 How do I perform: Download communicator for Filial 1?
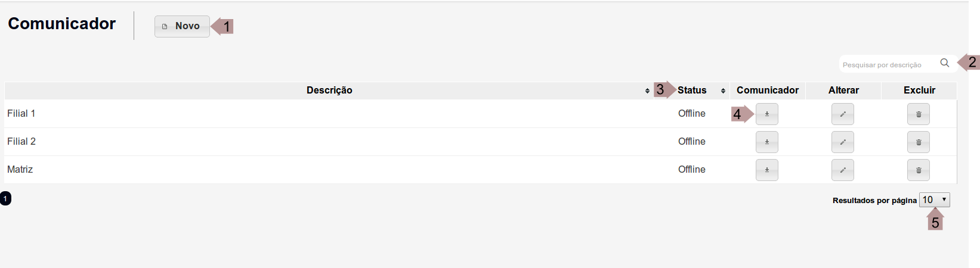point(766,114)
